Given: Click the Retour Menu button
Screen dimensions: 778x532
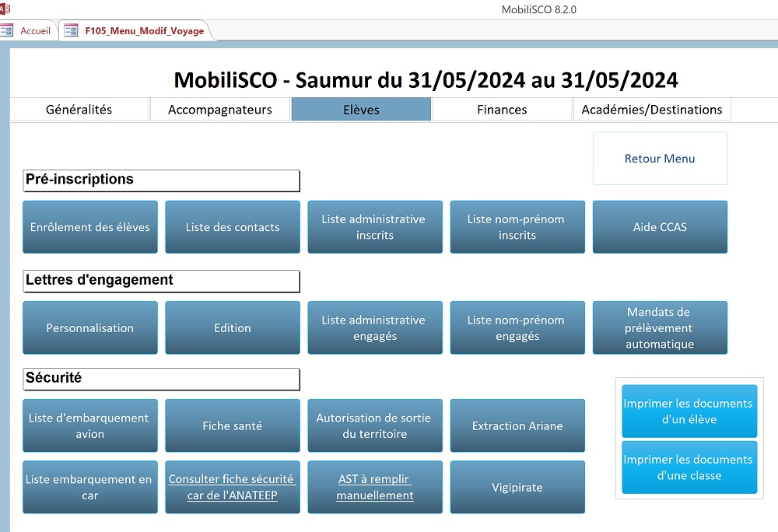Looking at the screenshot, I should pos(660,159).
